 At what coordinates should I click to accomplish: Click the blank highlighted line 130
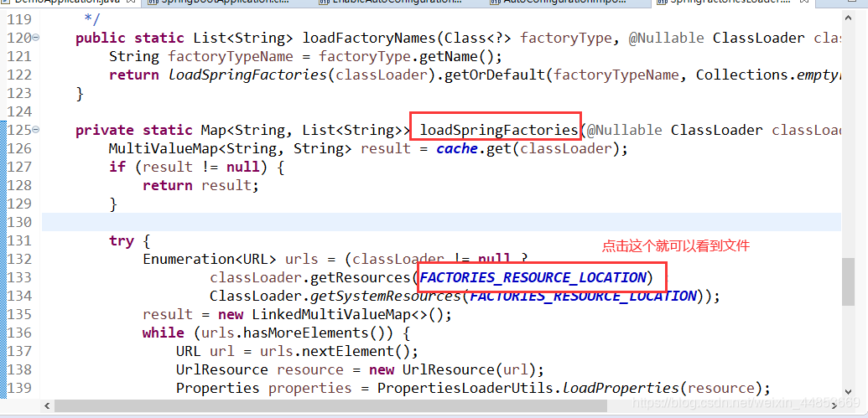click(x=441, y=222)
